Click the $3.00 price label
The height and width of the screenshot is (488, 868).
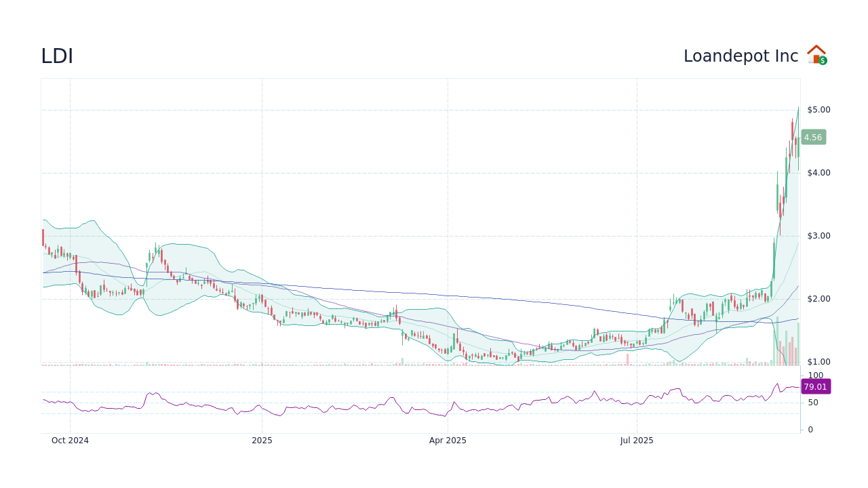tap(818, 235)
